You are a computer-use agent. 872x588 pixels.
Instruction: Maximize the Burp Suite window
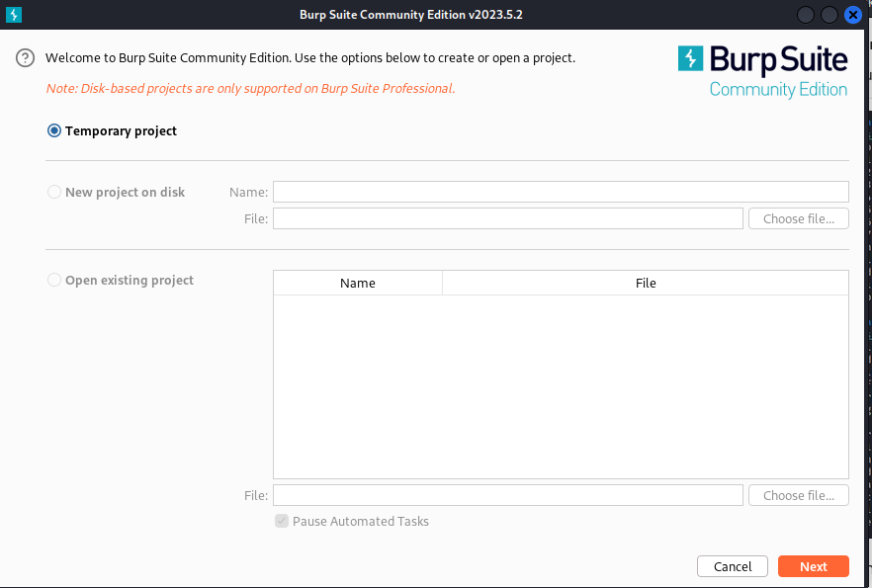pyautogui.click(x=829, y=15)
